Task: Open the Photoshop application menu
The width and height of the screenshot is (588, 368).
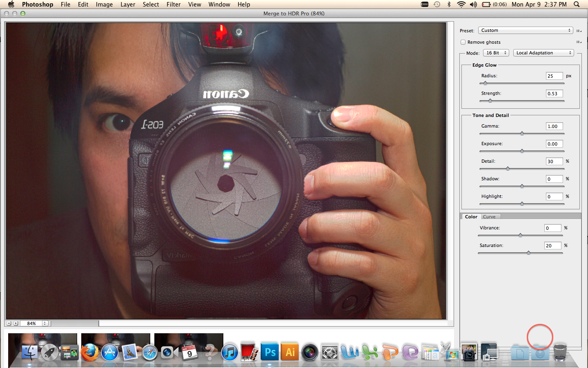Action: click(x=38, y=4)
